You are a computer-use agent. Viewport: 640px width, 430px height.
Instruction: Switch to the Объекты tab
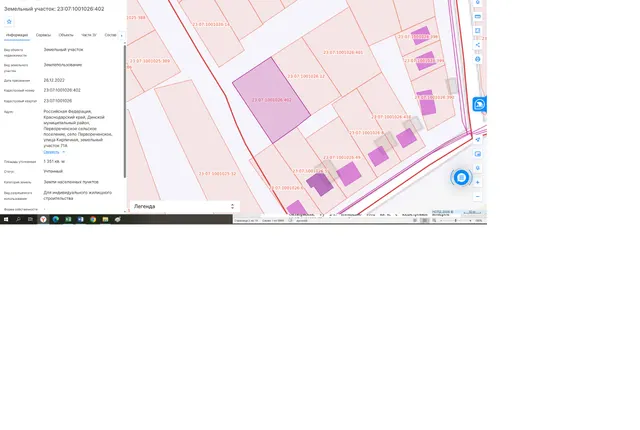tap(66, 35)
